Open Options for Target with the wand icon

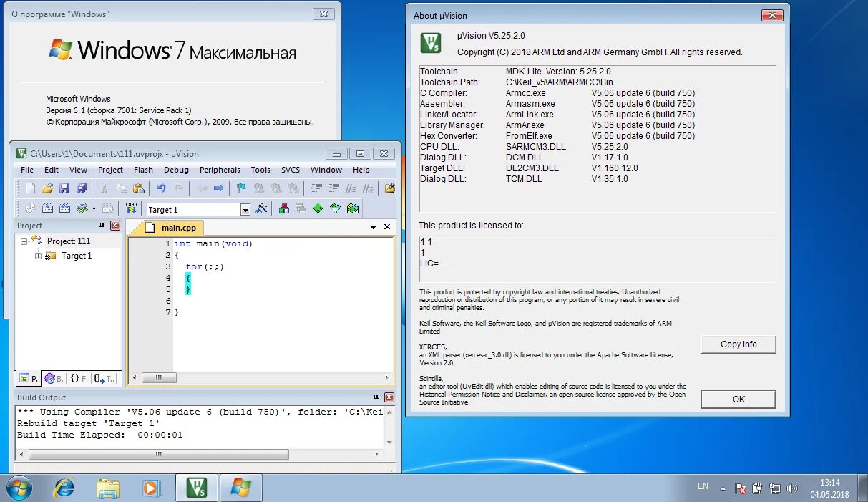pos(262,208)
